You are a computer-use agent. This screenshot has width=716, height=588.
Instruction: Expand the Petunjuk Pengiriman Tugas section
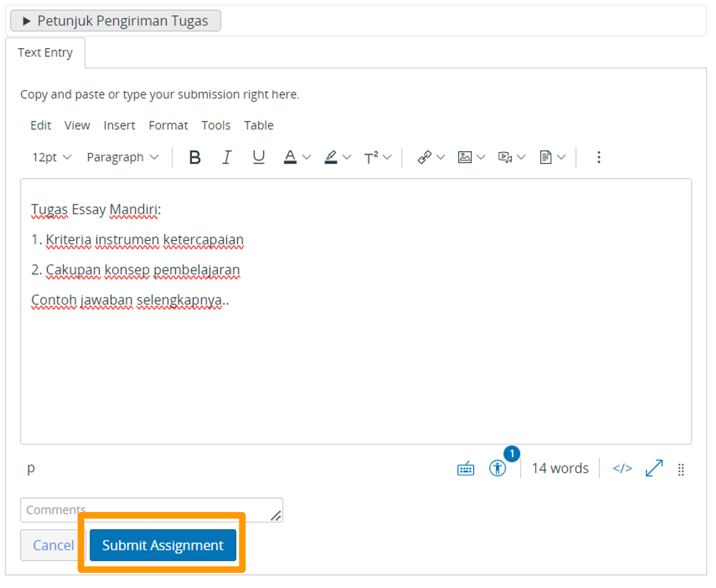click(116, 21)
